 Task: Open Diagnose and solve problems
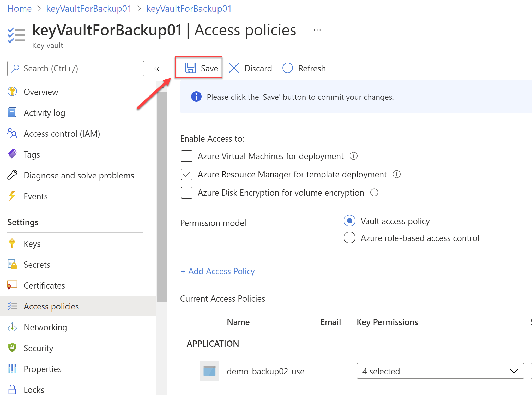click(79, 175)
